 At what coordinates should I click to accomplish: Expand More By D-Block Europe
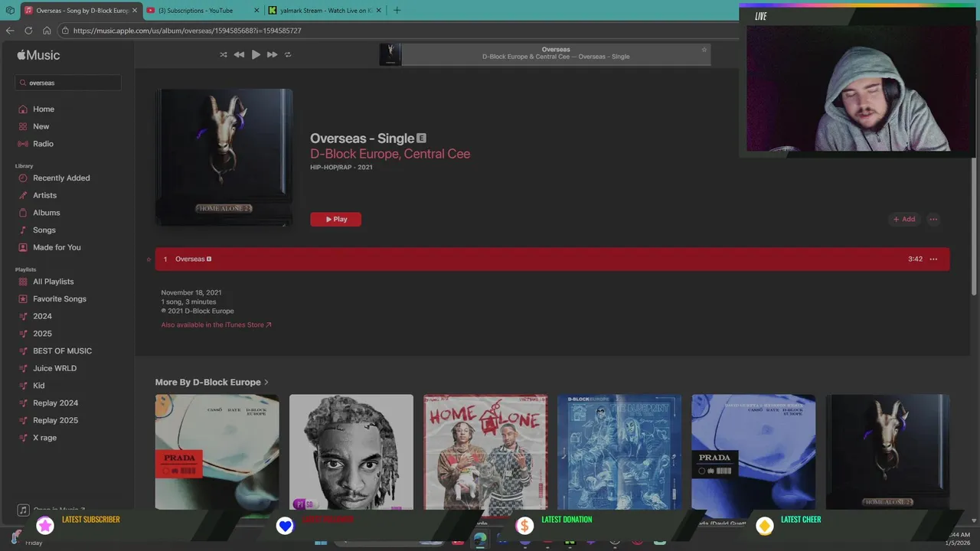pos(212,383)
